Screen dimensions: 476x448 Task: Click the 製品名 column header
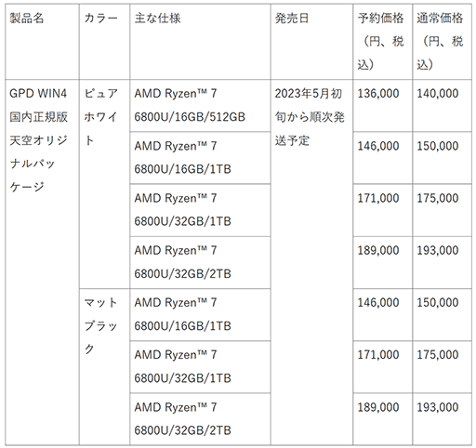(x=42, y=42)
